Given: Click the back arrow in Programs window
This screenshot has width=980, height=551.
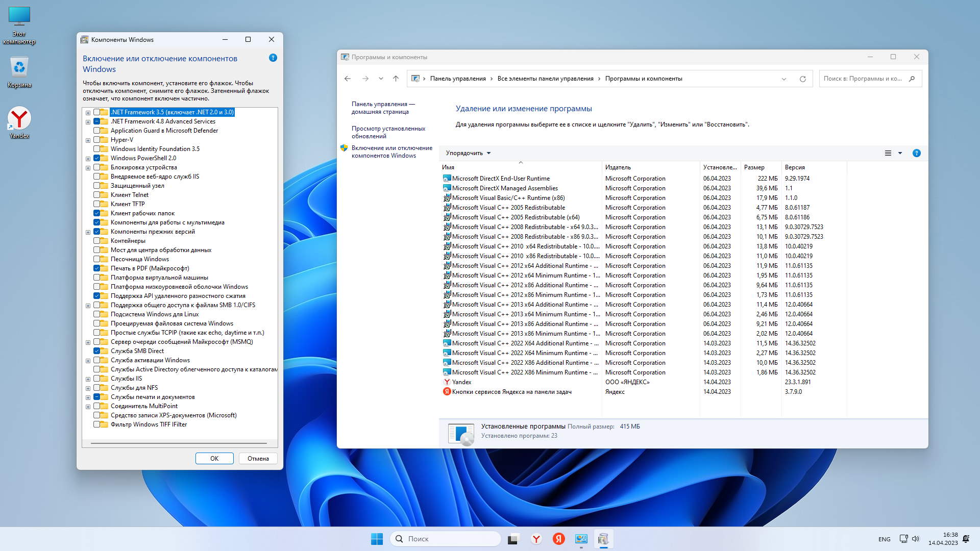Looking at the screenshot, I should pos(348,79).
